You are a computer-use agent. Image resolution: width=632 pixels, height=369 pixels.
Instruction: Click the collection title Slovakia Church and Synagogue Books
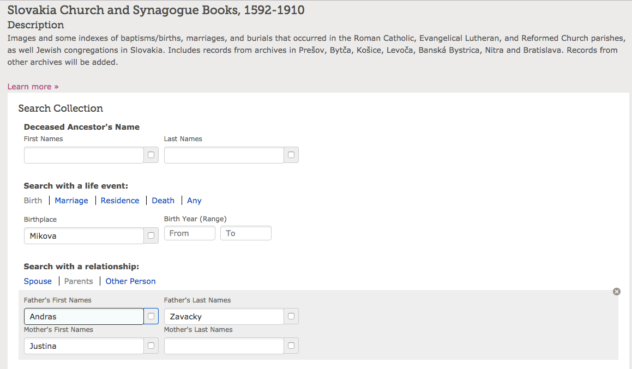pos(156,10)
